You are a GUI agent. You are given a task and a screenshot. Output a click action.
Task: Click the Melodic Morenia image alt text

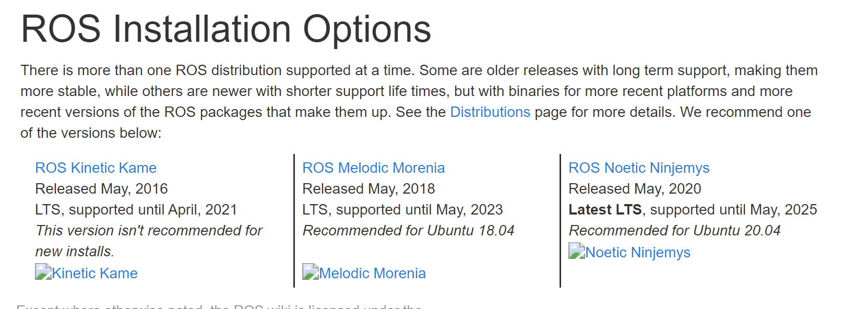click(x=372, y=273)
